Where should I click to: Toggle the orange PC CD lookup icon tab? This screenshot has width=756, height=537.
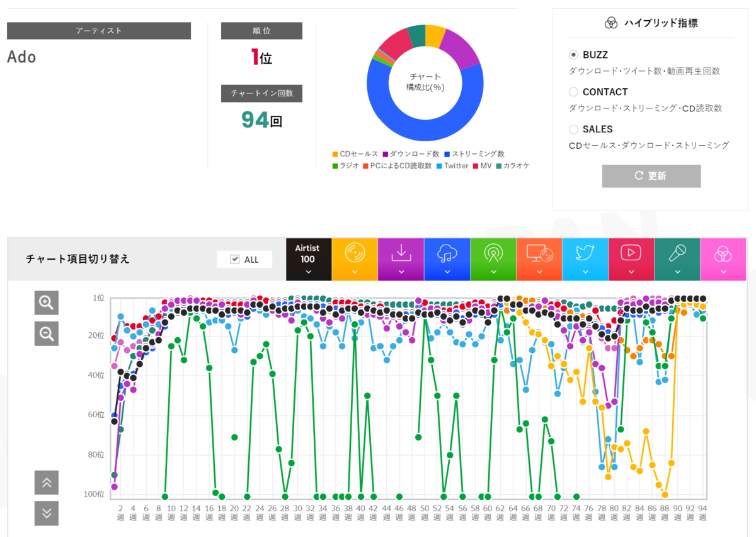pyautogui.click(x=539, y=260)
